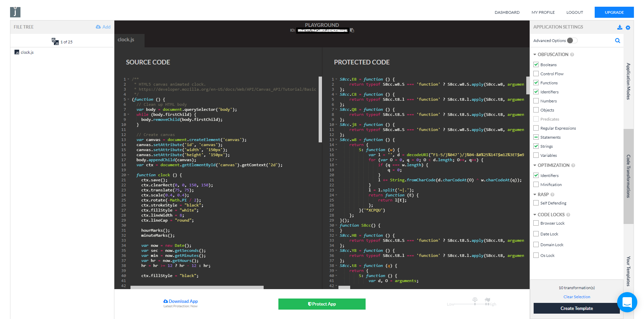Click the source code vertical scrollbar
Viewport: 644px width, 319px height.
(320, 109)
